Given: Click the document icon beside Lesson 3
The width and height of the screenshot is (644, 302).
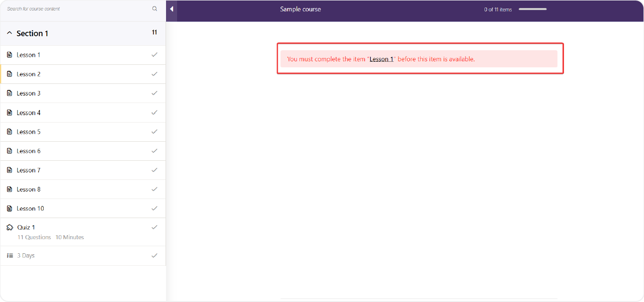Looking at the screenshot, I should (x=10, y=93).
